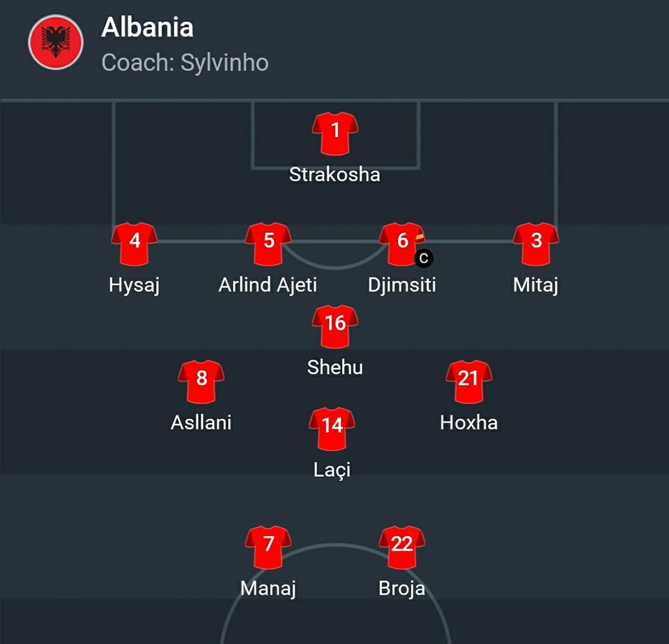
Task: Open coach Sylvinho's profile text
Action: coord(185,63)
